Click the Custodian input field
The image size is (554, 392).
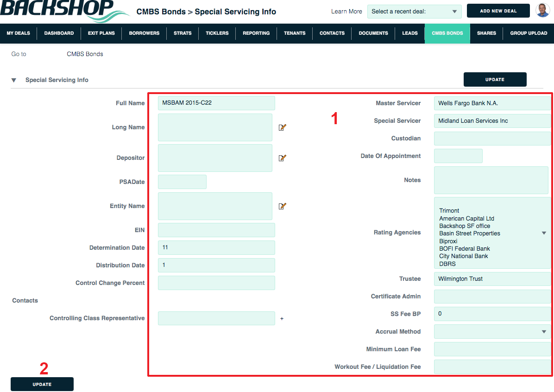tap(492, 138)
